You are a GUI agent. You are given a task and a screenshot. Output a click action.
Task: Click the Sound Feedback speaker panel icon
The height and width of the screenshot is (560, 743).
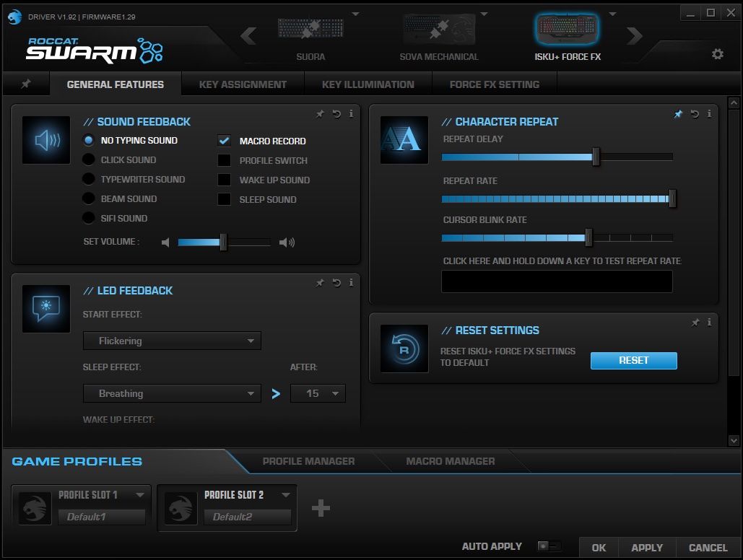tap(46, 140)
